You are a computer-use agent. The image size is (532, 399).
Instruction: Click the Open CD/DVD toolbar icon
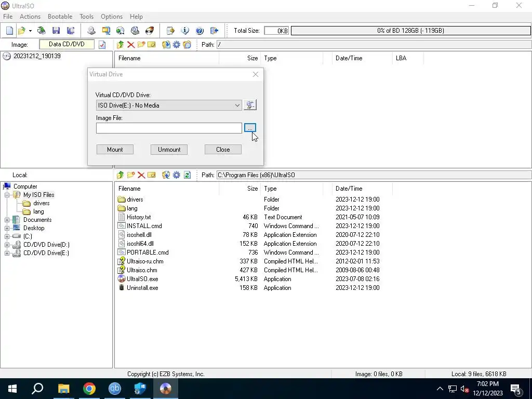(42, 31)
